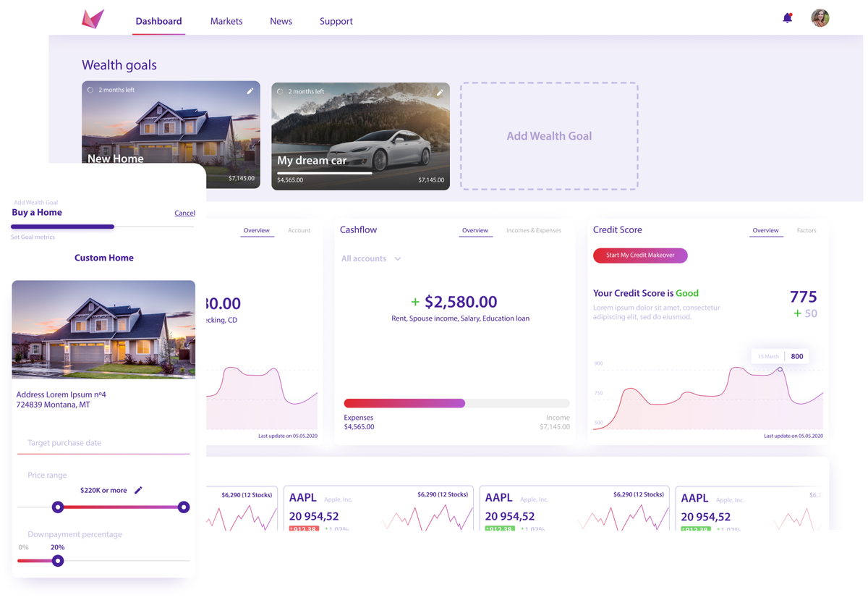The width and height of the screenshot is (868, 608).
Task: Click Buy a Home step progress bar
Action: point(103,227)
